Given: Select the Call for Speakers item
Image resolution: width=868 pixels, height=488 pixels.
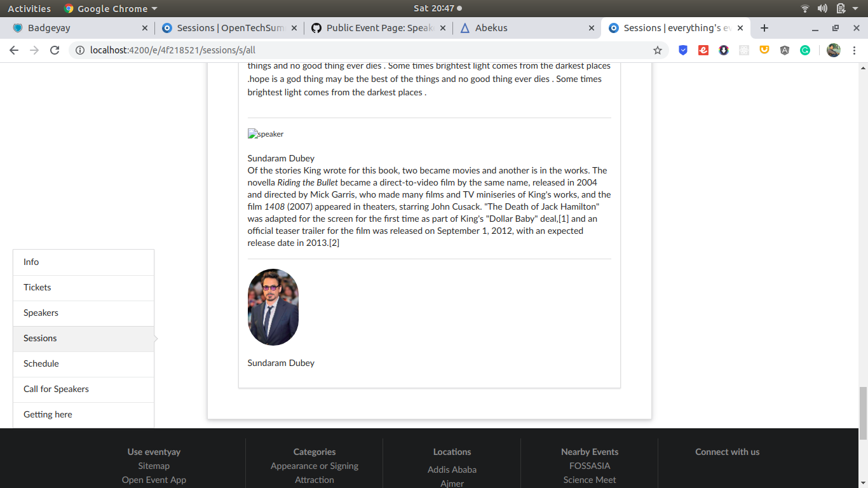Looking at the screenshot, I should click(x=83, y=390).
